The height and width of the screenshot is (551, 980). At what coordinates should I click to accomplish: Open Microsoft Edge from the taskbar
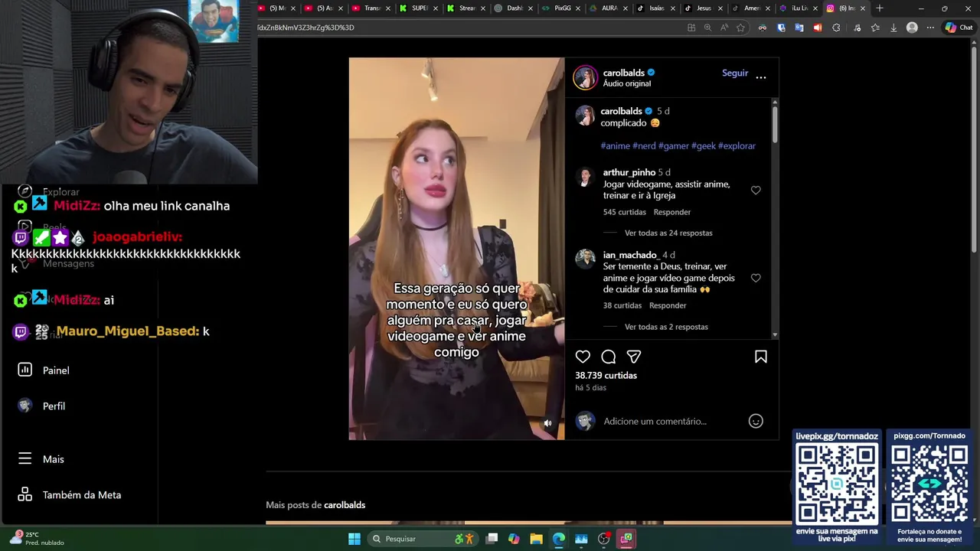pos(559,539)
